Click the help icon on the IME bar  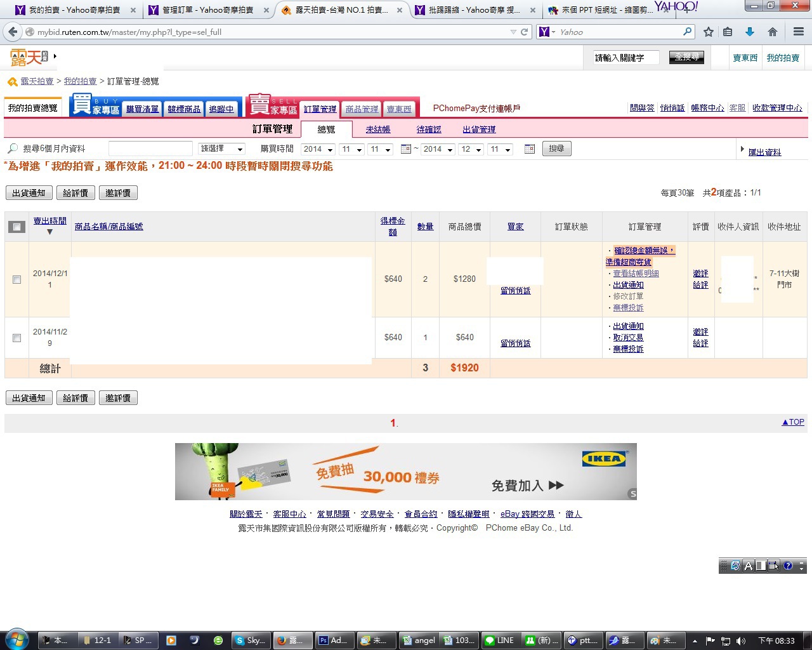coord(788,566)
